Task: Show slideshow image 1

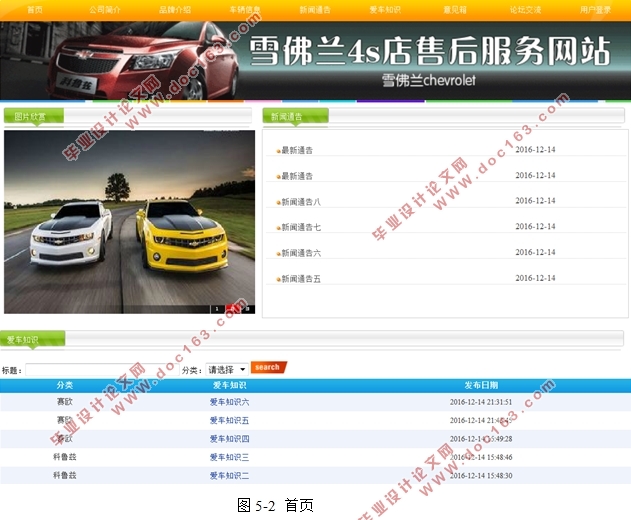Action: (217, 309)
